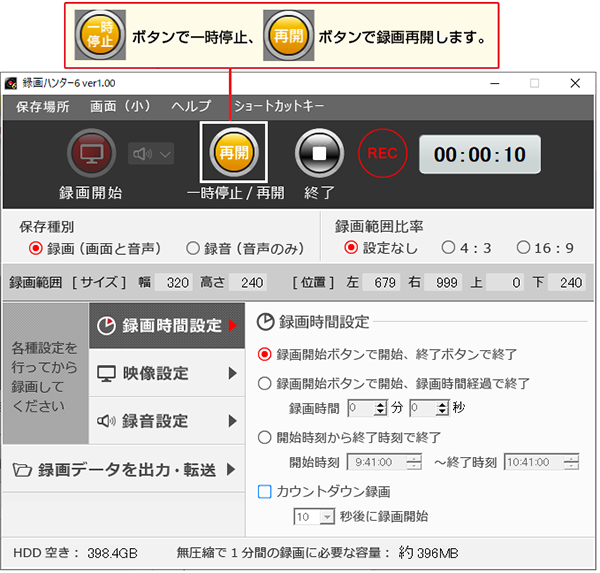
Task: Click the red 録画開始 monitor button
Action: [x=91, y=153]
